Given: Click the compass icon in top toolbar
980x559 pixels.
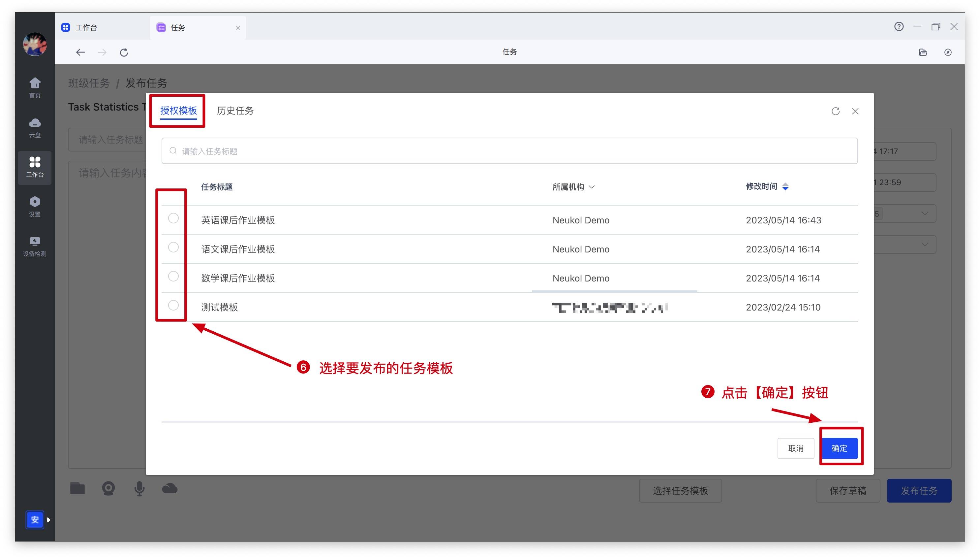Looking at the screenshot, I should click(x=948, y=52).
